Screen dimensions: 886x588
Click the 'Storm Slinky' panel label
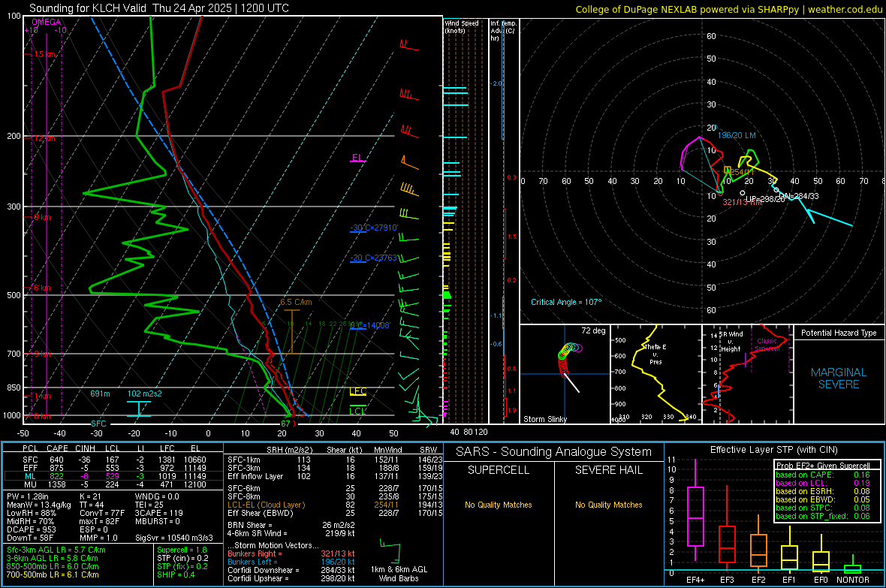coord(544,419)
